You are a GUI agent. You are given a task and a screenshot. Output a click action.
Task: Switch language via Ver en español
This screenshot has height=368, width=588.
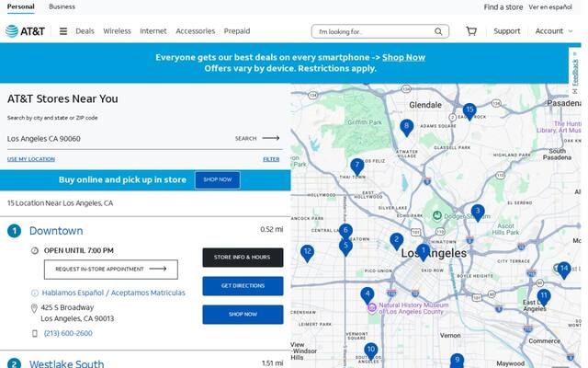550,7
